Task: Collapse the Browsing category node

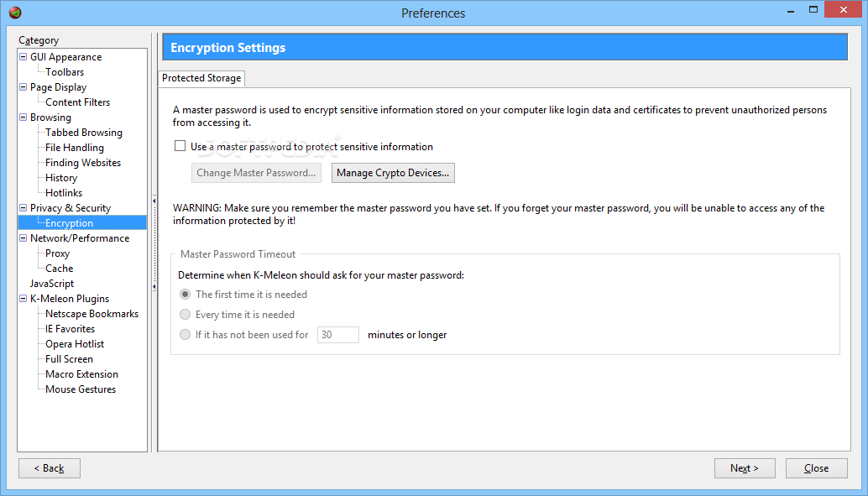Action: 24,117
